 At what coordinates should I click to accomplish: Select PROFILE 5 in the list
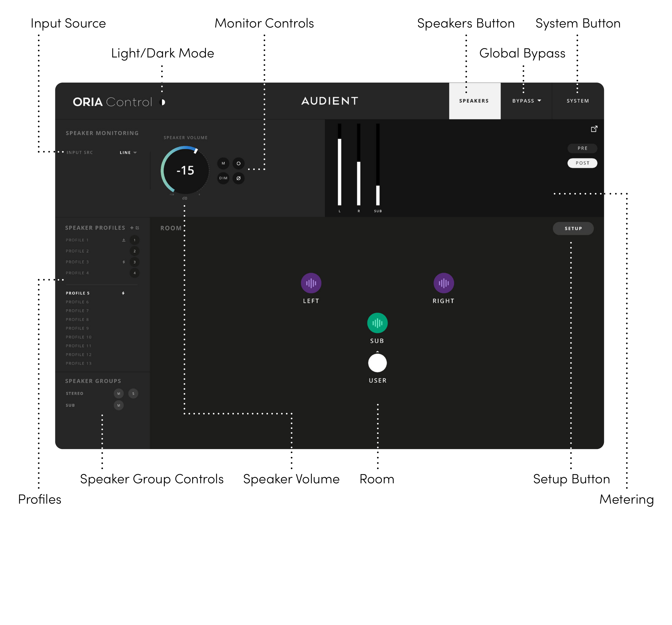pos(78,293)
